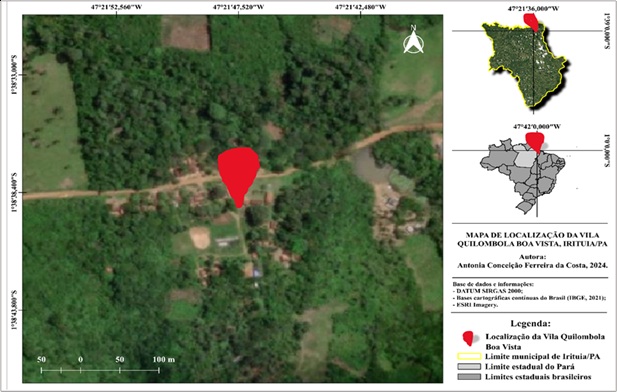Screen dimensions: 617x392
Task: Click the inset longitude label 47°21'36,000"W
Action: [533, 8]
